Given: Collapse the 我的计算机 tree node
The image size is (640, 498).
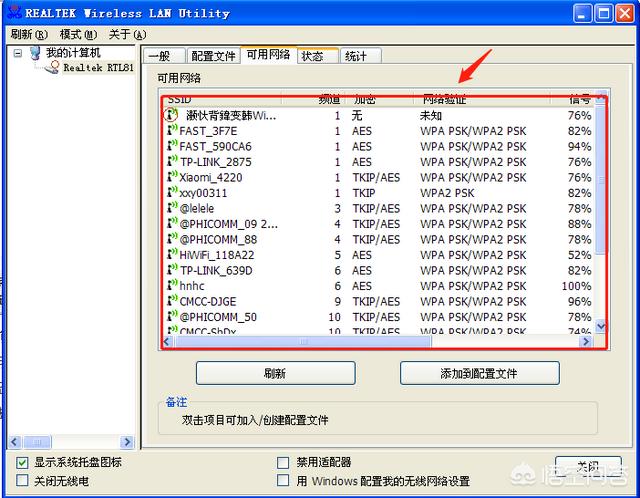Looking at the screenshot, I should tap(18, 53).
